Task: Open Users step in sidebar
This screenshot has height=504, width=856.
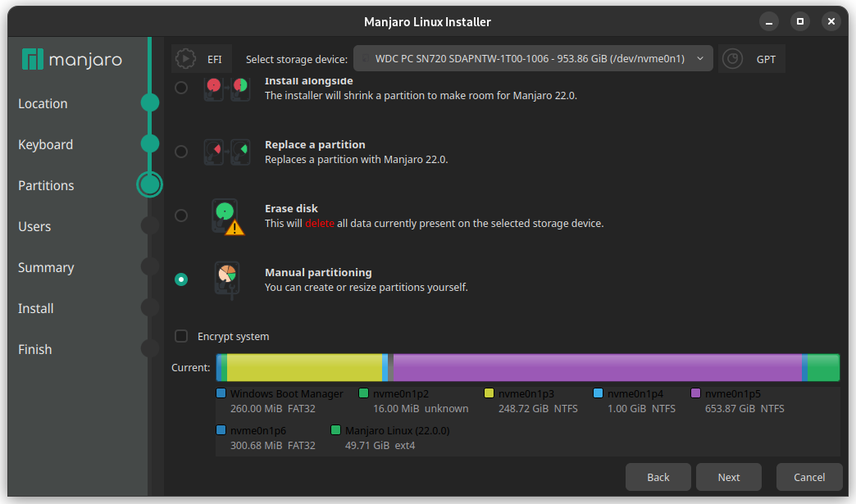Action: (x=34, y=226)
